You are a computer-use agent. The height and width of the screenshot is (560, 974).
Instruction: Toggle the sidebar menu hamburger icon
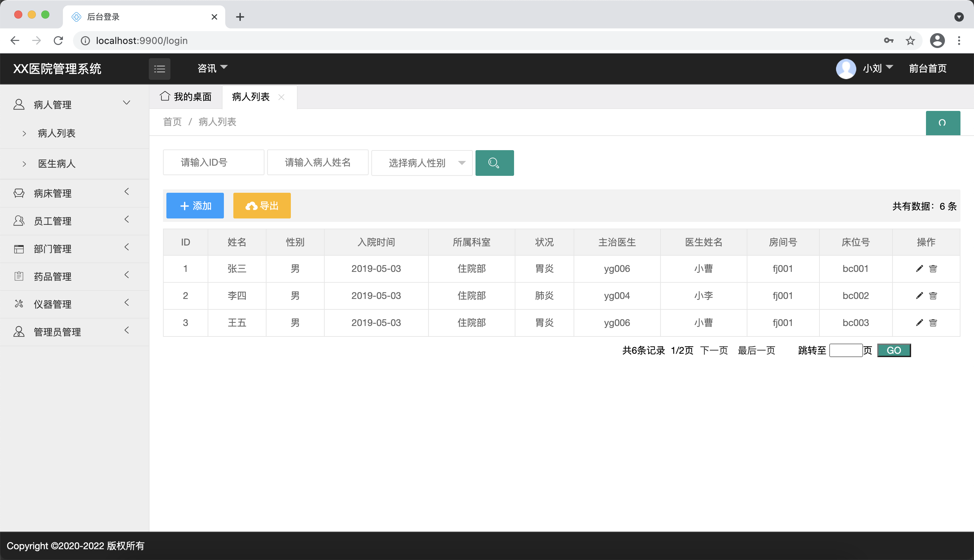[x=160, y=69]
